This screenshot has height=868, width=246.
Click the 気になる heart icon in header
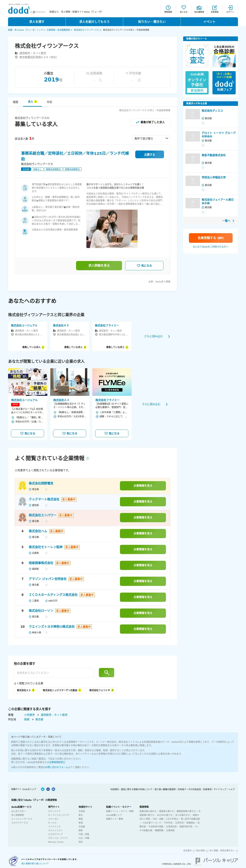click(x=183, y=9)
